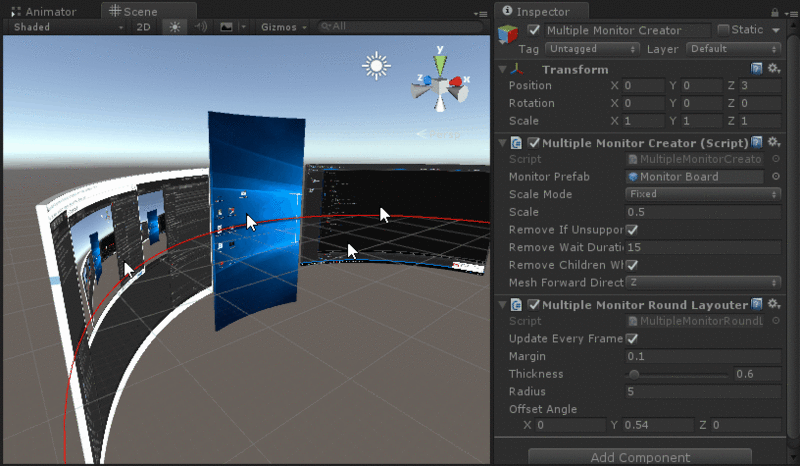The image size is (800, 466).
Task: Click the GameObject cube icon
Action: tap(508, 34)
